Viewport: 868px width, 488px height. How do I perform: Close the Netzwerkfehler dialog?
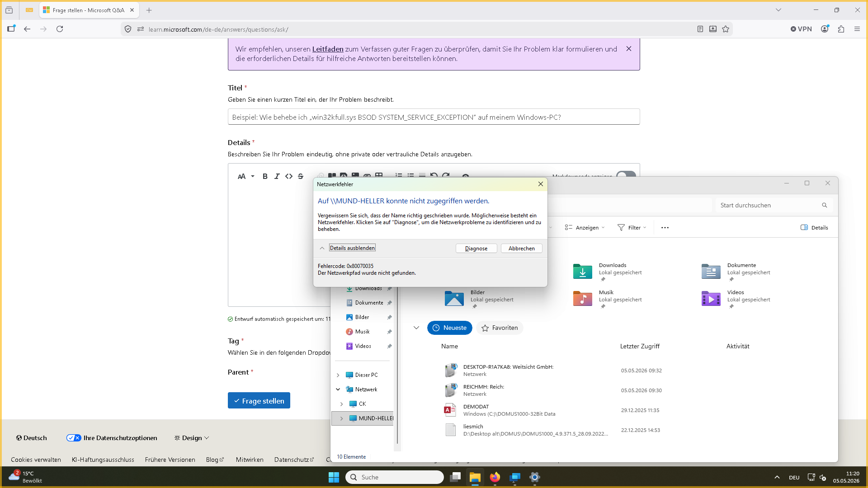[540, 184]
